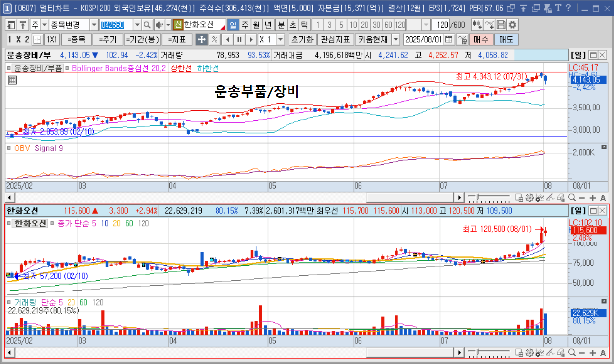Click the pin-to-top icon in toolbar
Viewport: 614px width, 364px height.
click(23, 25)
